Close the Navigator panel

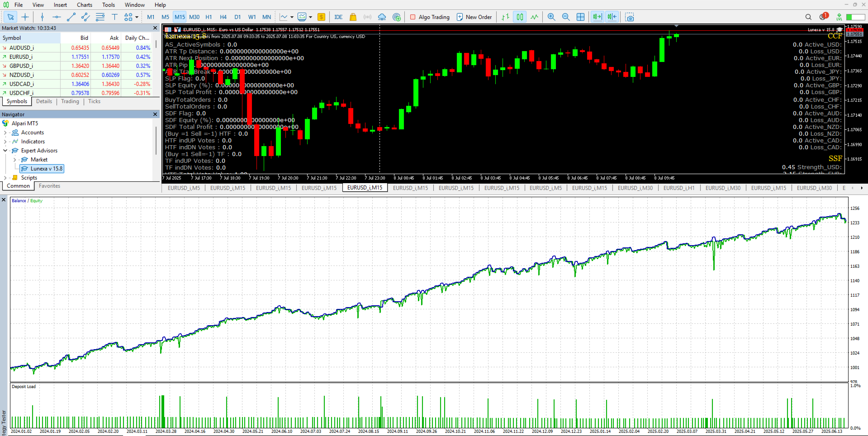pyautogui.click(x=155, y=114)
